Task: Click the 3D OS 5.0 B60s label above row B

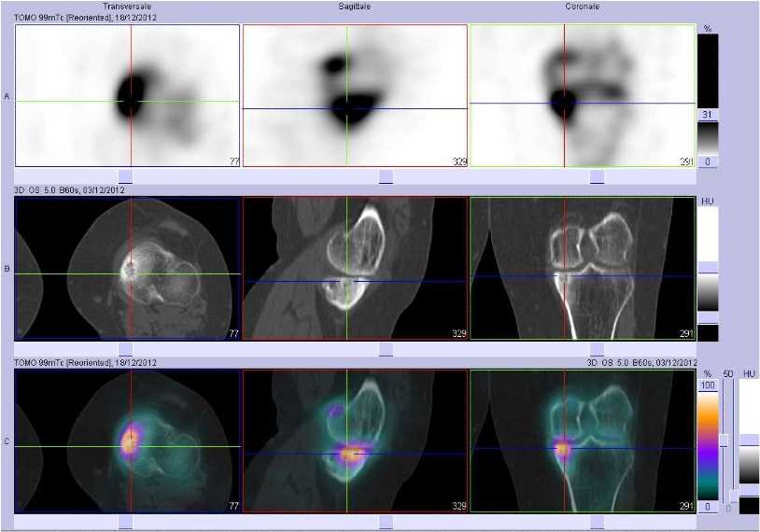Action: click(69, 189)
